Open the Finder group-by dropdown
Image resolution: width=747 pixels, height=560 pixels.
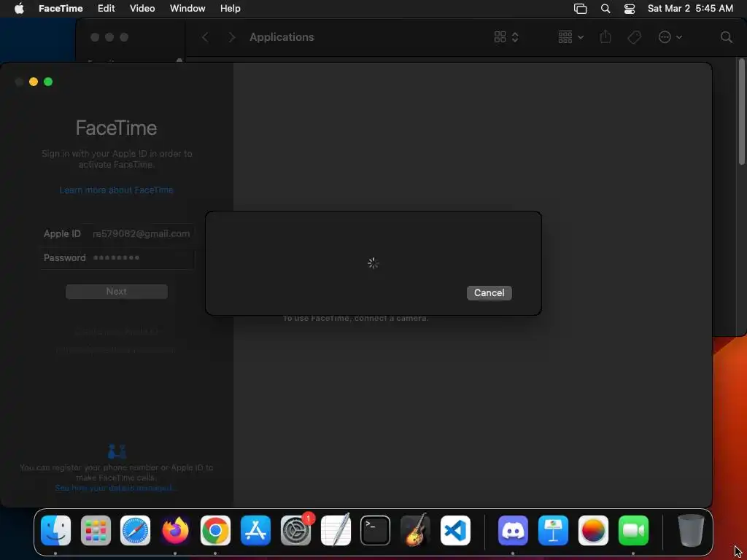(570, 37)
